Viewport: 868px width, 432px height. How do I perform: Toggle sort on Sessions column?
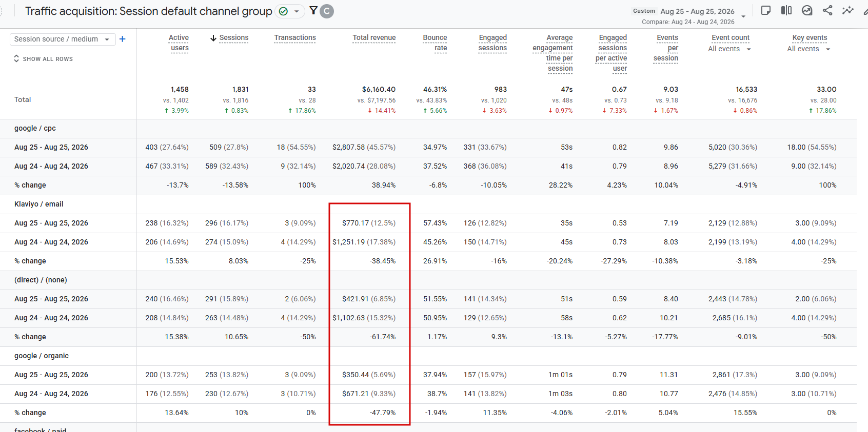tap(229, 38)
